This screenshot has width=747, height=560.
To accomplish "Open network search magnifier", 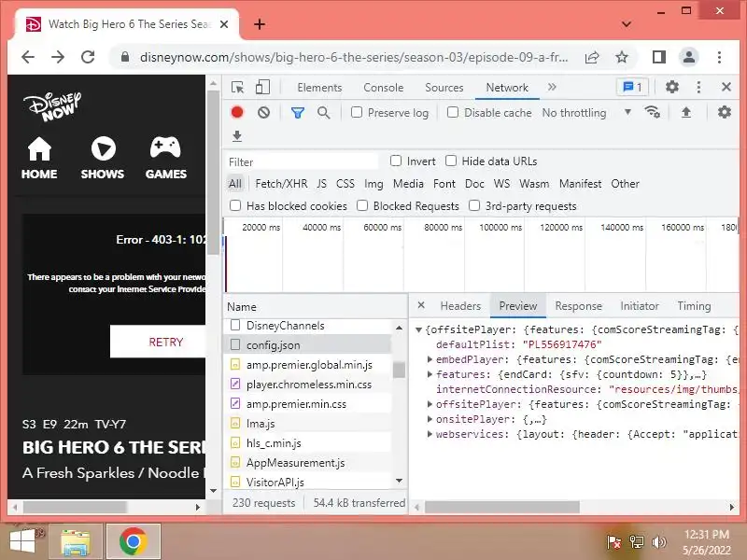I will [323, 113].
